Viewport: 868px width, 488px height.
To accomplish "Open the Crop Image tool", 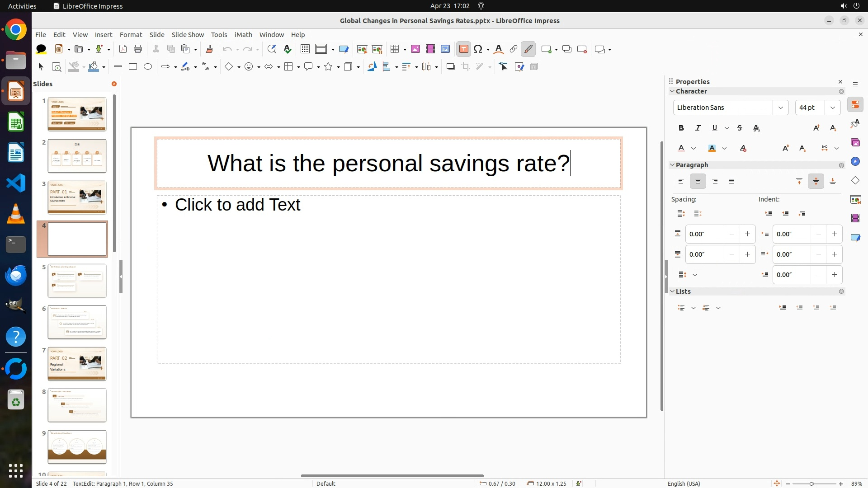I will (466, 67).
